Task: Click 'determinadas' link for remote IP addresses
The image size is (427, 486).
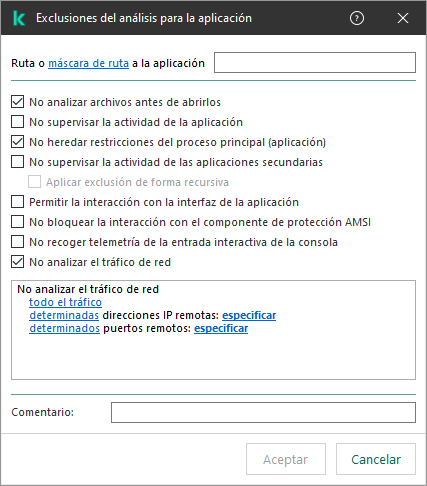Action: pos(64,315)
